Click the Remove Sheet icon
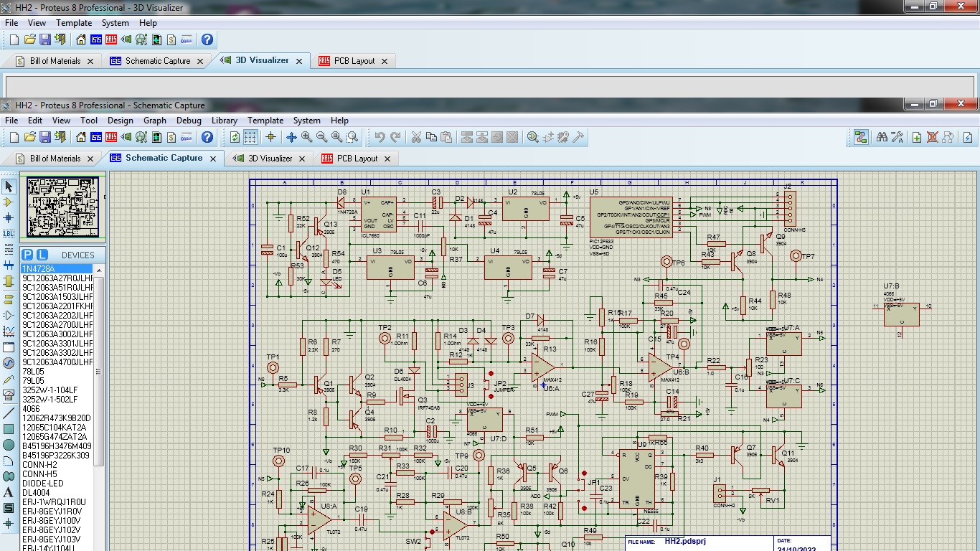 point(932,137)
